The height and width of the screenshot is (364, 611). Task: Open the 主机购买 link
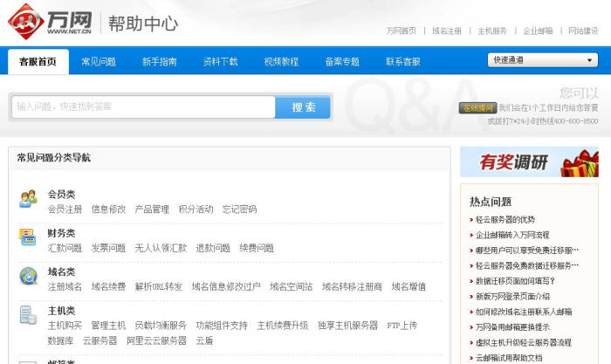click(65, 326)
